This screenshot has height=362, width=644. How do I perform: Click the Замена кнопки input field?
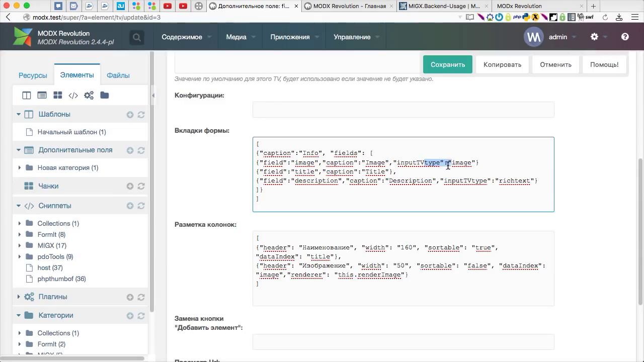tap(404, 342)
